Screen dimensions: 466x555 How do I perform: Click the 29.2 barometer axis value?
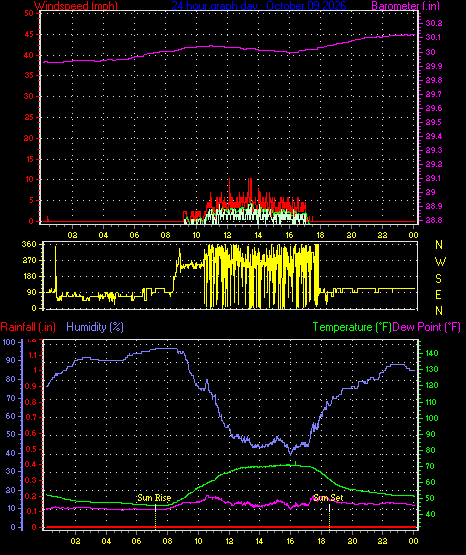click(x=434, y=165)
